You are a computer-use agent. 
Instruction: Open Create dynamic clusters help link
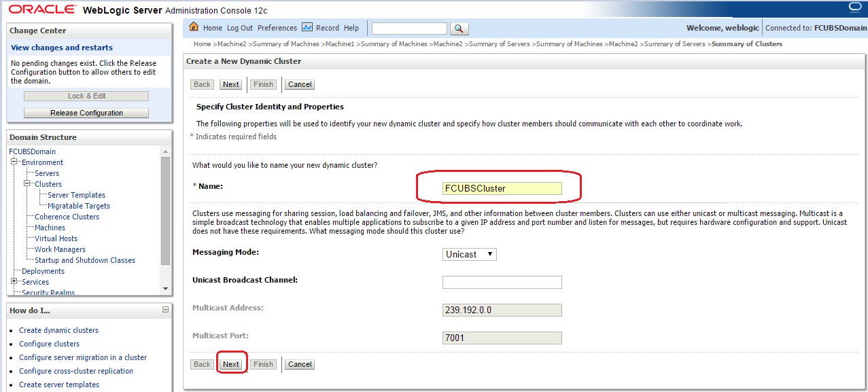[x=58, y=330]
